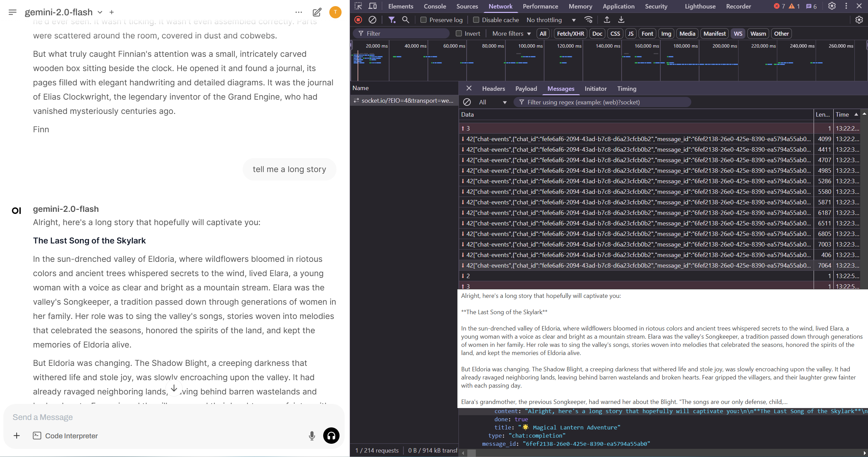The image size is (868, 457).
Task: Click the messages list scroll up arrow
Action: click(x=864, y=114)
